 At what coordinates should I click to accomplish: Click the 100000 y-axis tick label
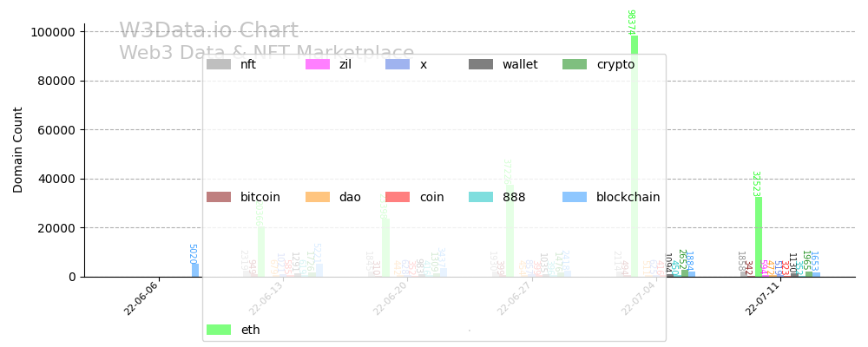pyautogui.click(x=54, y=32)
